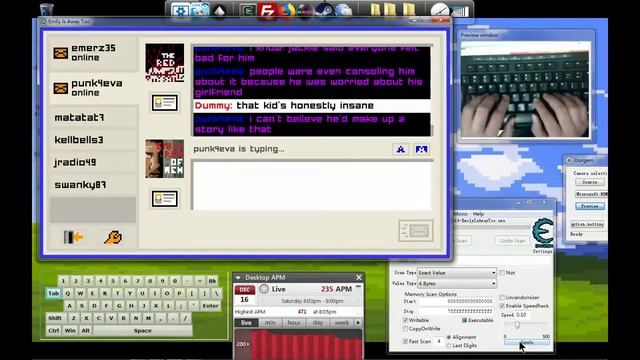The height and width of the screenshot is (360, 640).
Task: Select the live tab in Desktop APM
Action: (x=246, y=323)
